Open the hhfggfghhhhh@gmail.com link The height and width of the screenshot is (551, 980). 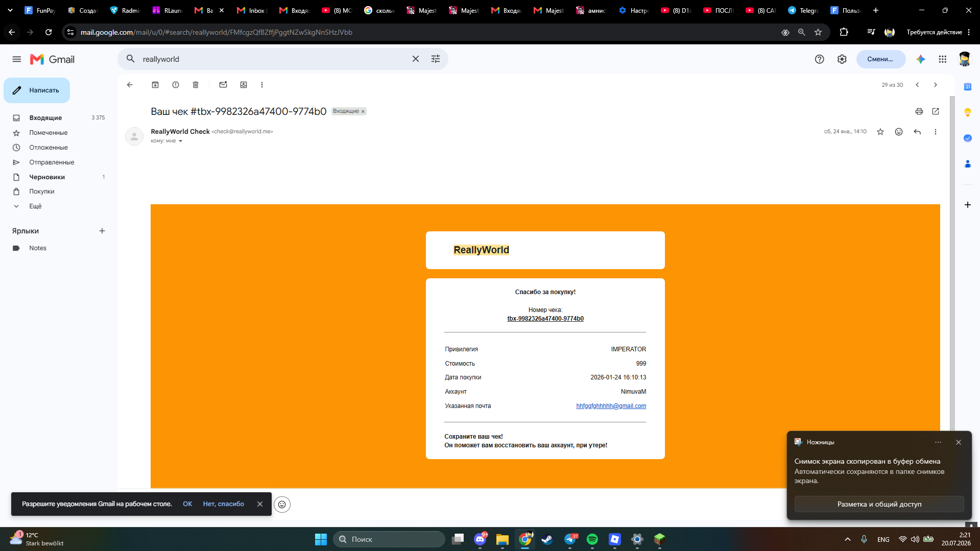coord(611,406)
